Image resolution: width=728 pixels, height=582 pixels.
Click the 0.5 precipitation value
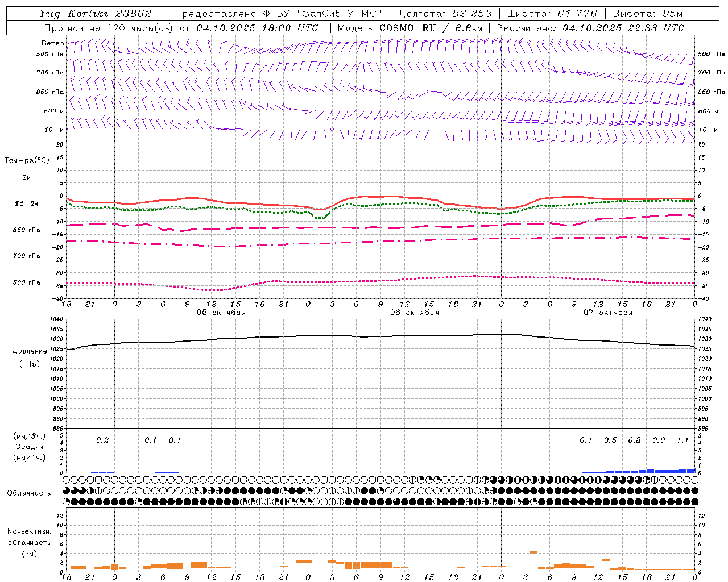(610, 440)
